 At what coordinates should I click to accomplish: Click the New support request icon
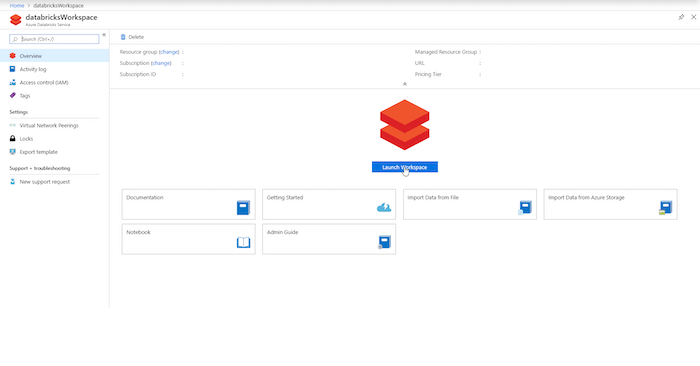[12, 182]
